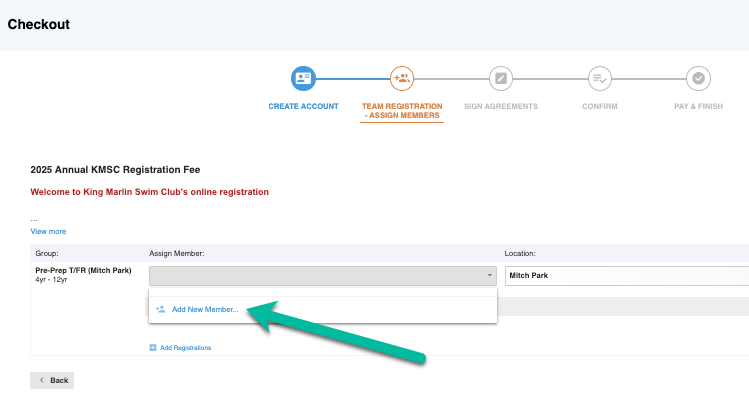749x402 pixels.
Task: Jump to the Confirm step label
Action: pos(599,106)
